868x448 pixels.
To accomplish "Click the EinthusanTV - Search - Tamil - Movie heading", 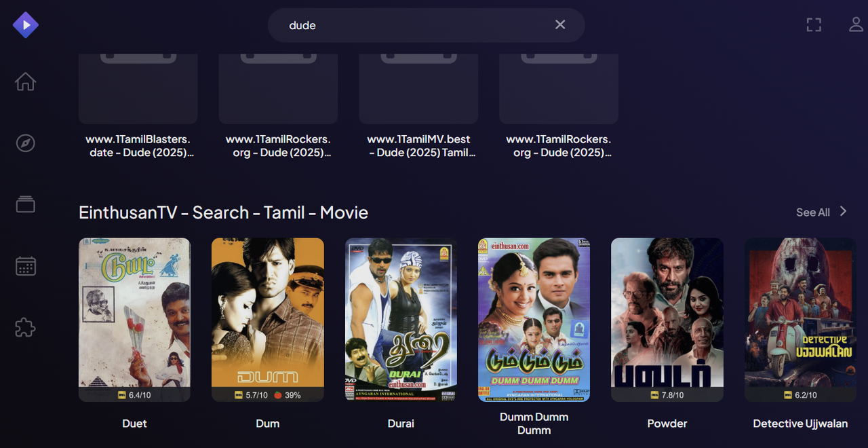I will (x=223, y=212).
